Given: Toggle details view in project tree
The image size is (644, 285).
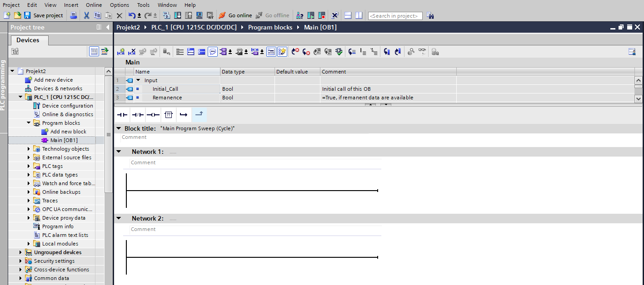Looking at the screenshot, I should tap(94, 51).
